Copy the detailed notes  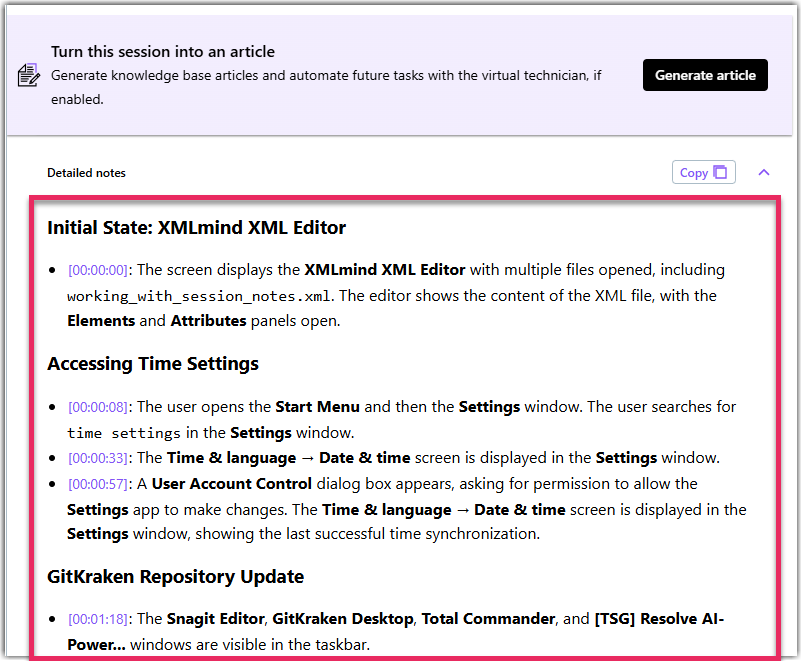(703, 172)
